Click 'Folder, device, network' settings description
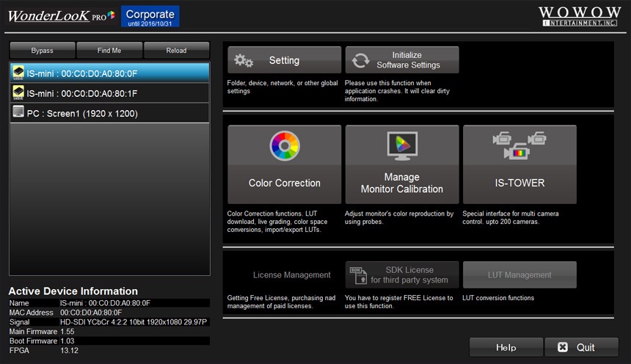The image size is (631, 364). [282, 87]
